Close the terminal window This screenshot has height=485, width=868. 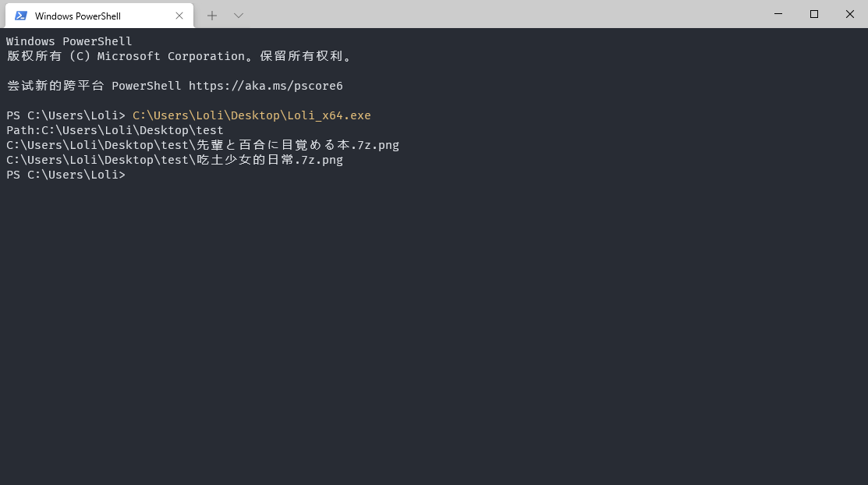click(850, 14)
